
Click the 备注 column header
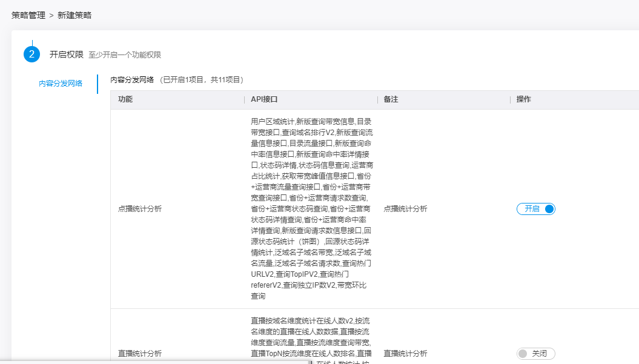[x=391, y=99]
